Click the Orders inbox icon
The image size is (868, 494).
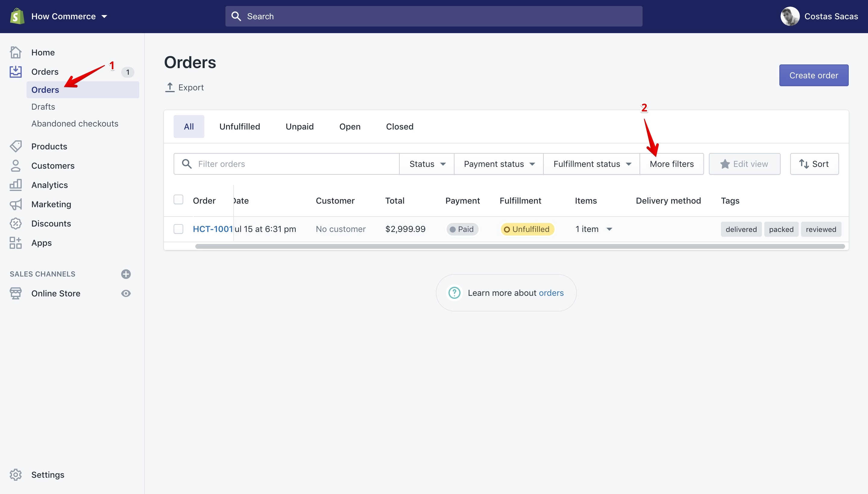tap(16, 72)
